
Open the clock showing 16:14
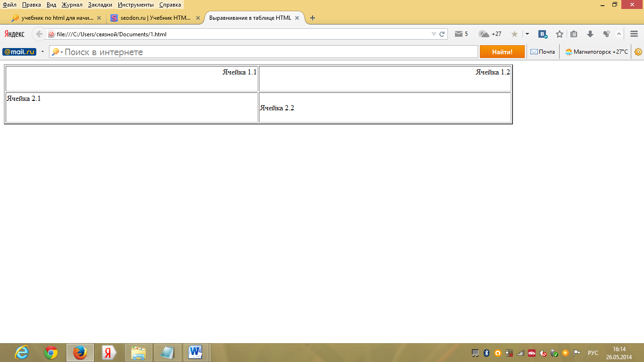click(619, 353)
